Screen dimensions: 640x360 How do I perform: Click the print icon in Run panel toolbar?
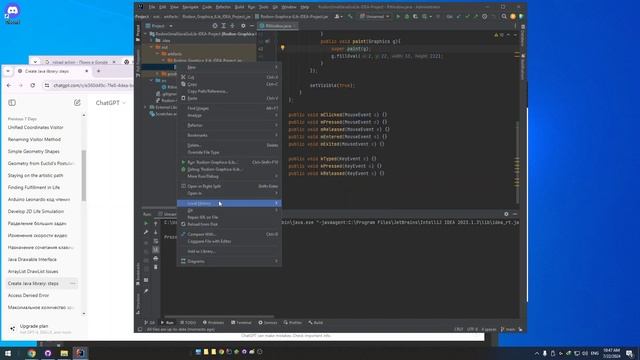click(x=156, y=258)
